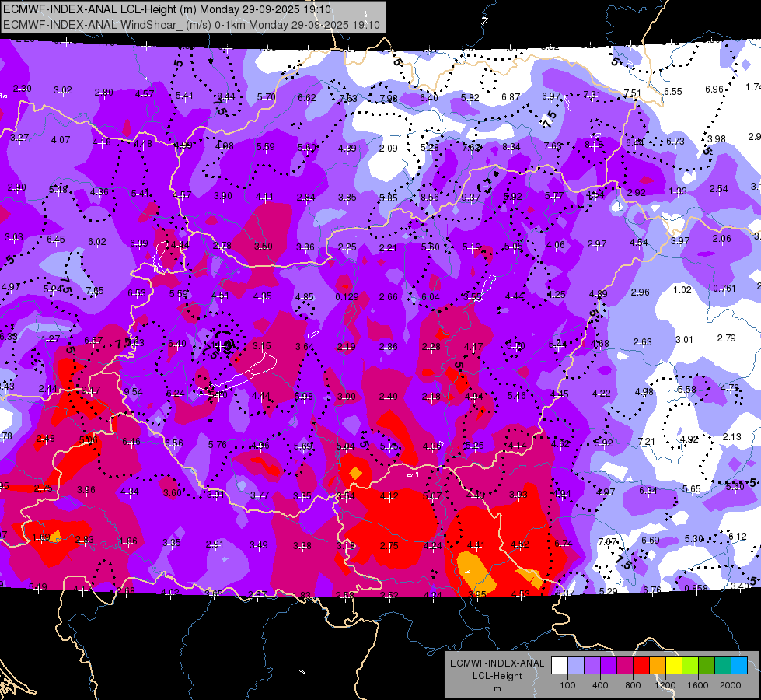Click the wind shear value 3.01

(x=684, y=340)
